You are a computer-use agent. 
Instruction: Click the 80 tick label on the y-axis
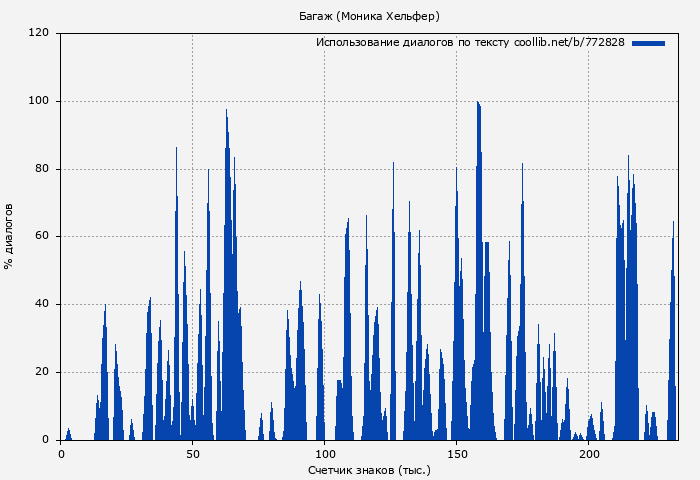(x=42, y=169)
